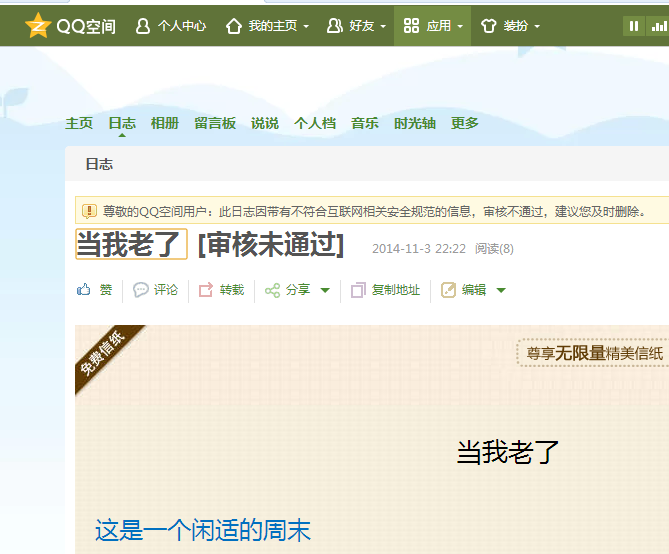Select the 说说 tab
Image resolution: width=669 pixels, height=554 pixels.
pos(265,123)
